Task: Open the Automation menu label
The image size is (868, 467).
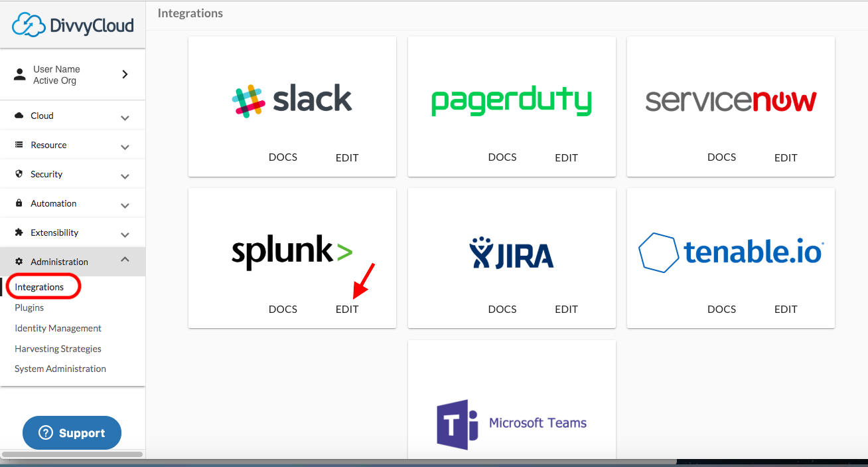Action: (x=54, y=203)
